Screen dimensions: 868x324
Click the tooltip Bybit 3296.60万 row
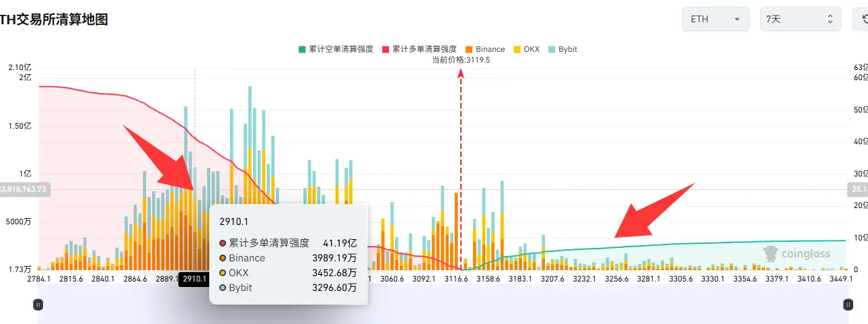[288, 288]
